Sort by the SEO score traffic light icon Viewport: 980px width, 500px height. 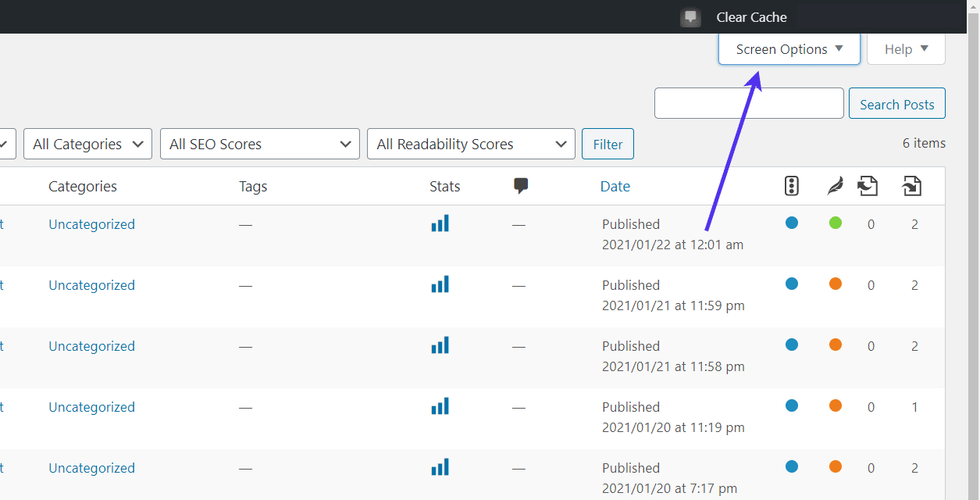[792, 186]
